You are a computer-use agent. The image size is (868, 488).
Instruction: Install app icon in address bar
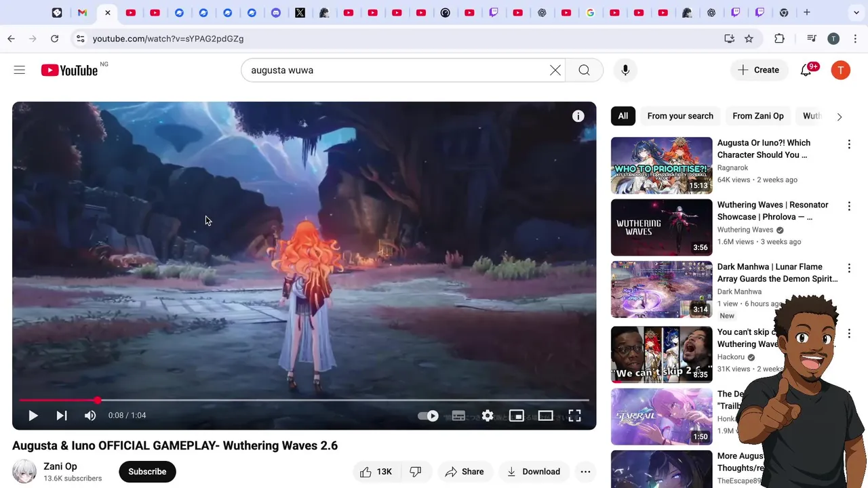(x=729, y=39)
